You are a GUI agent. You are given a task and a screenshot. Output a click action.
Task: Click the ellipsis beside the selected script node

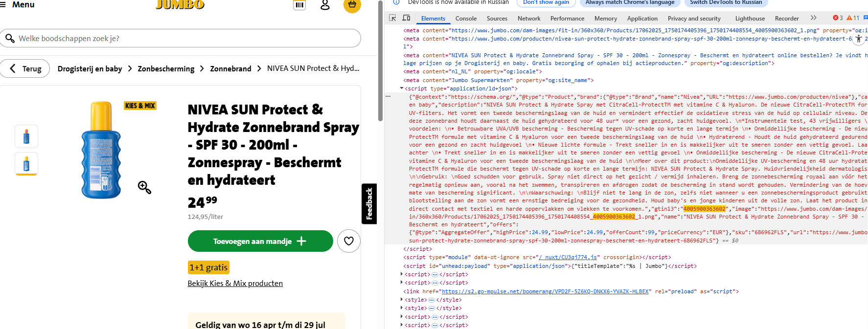coord(388,96)
